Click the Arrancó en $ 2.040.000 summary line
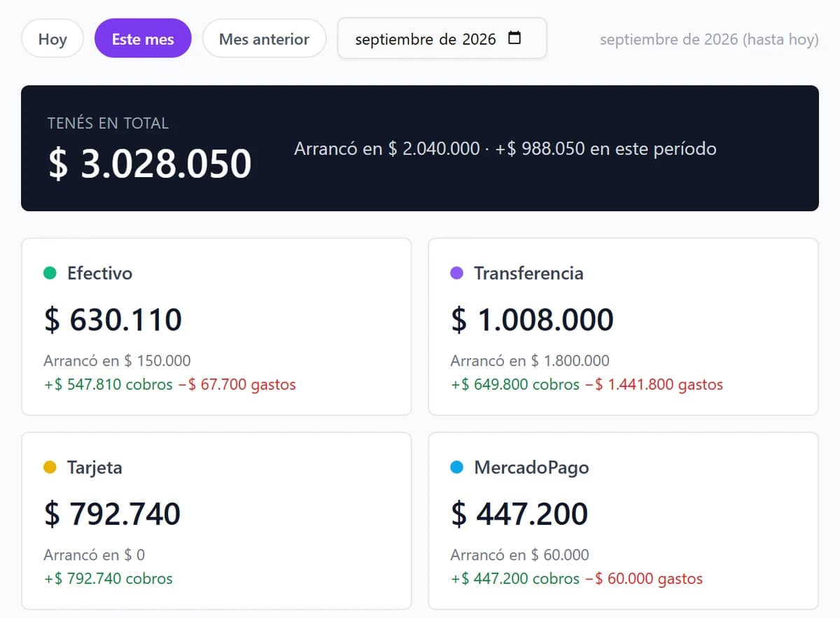840x618 pixels. pos(505,148)
